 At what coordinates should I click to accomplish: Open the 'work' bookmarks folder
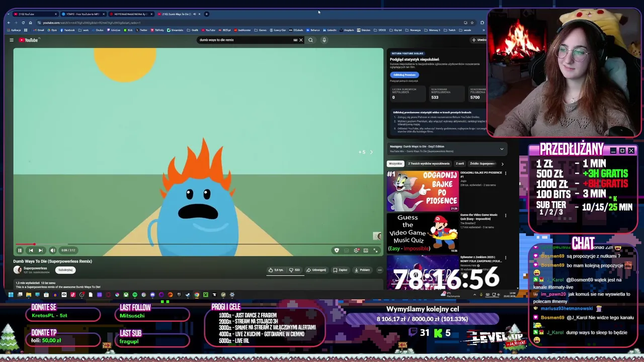[84, 30]
